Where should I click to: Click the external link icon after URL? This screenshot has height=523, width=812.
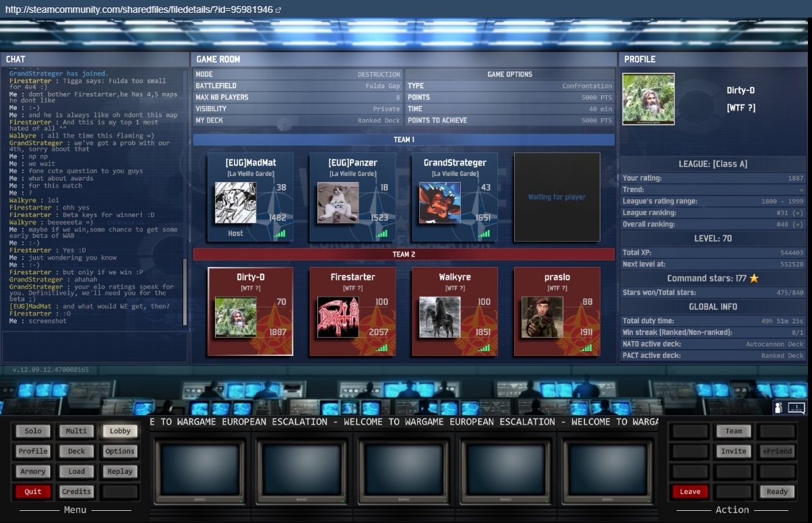[x=278, y=10]
